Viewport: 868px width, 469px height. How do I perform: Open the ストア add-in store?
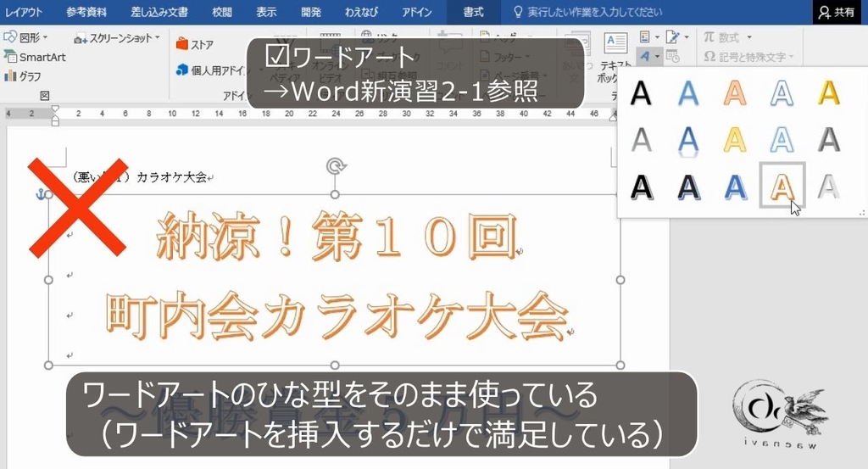[x=195, y=44]
